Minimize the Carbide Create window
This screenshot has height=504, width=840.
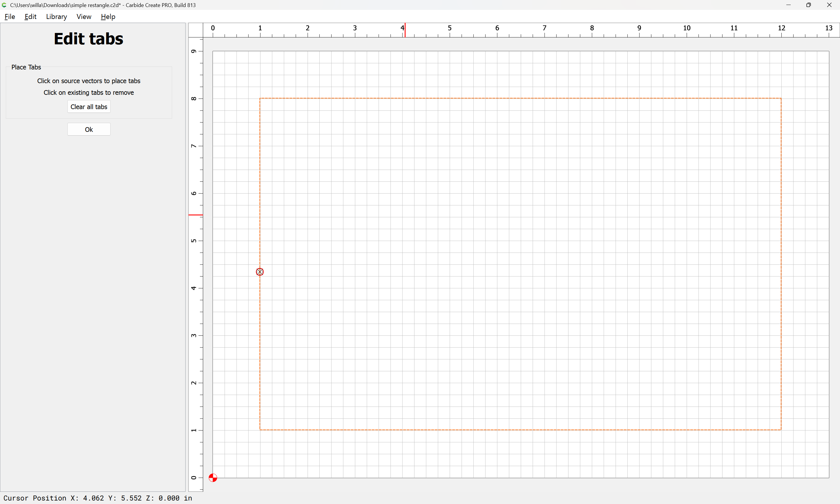pyautogui.click(x=788, y=5)
